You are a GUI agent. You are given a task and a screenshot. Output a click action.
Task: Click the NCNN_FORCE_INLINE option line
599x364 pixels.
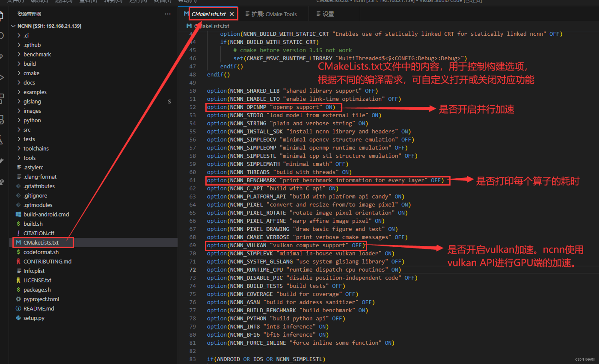(x=301, y=343)
